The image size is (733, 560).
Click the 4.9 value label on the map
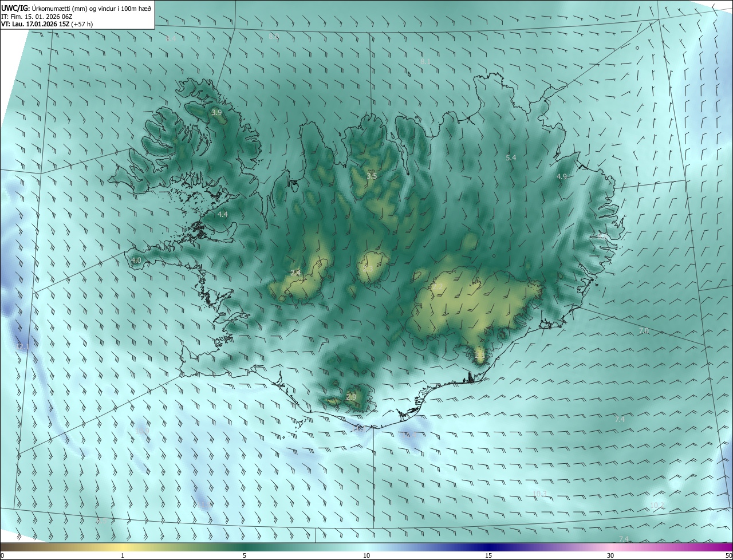pos(561,177)
